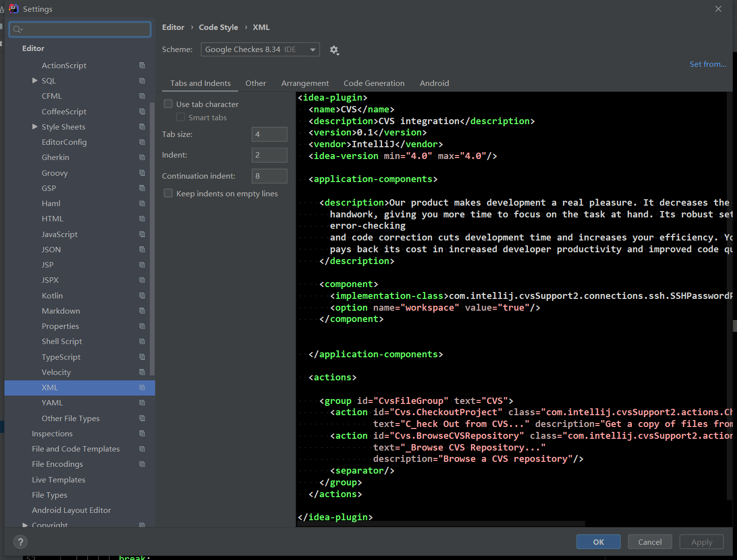Image resolution: width=737 pixels, height=560 pixels.
Task: Click the project-level icon beside JavaScript
Action: tap(142, 234)
